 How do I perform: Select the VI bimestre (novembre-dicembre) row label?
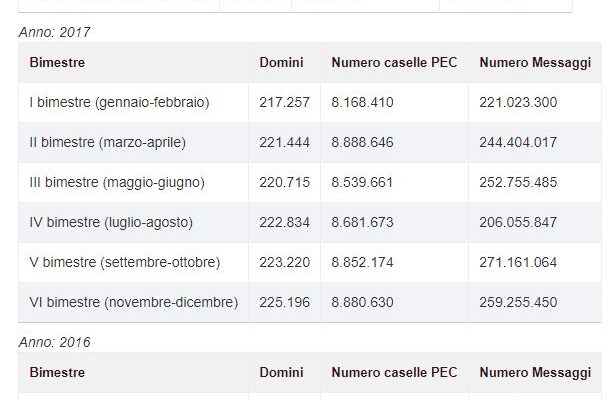pos(134,303)
